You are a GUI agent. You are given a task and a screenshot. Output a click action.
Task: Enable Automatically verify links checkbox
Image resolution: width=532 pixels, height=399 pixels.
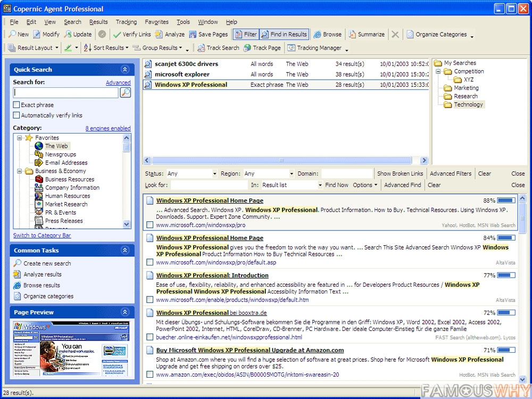(x=16, y=115)
